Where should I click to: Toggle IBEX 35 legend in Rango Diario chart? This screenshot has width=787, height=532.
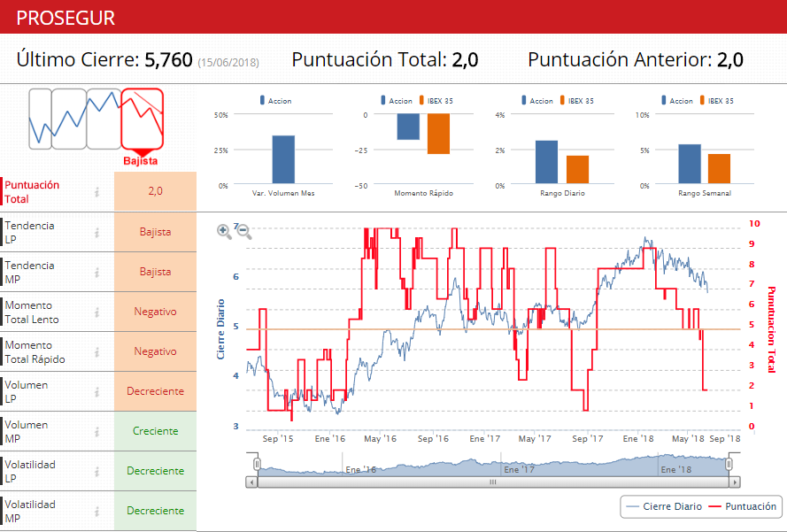pos(576,101)
